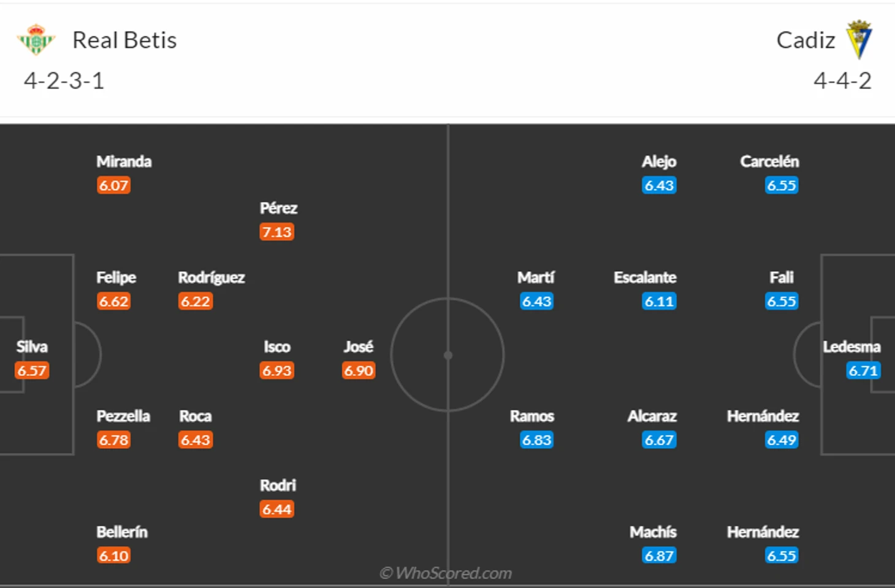The image size is (895, 588).
Task: Select Pérez's 7.13 rating badge
Action: (277, 232)
